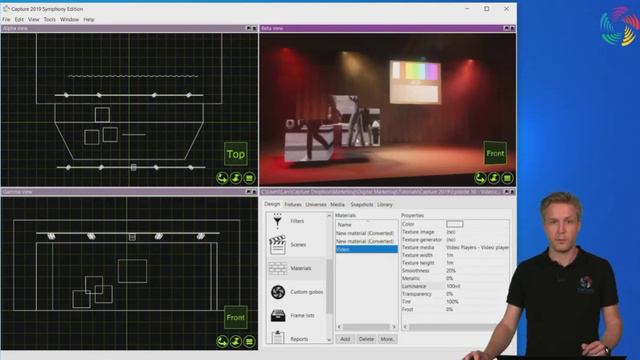Open the View menu
640x360 pixels.
coord(33,19)
